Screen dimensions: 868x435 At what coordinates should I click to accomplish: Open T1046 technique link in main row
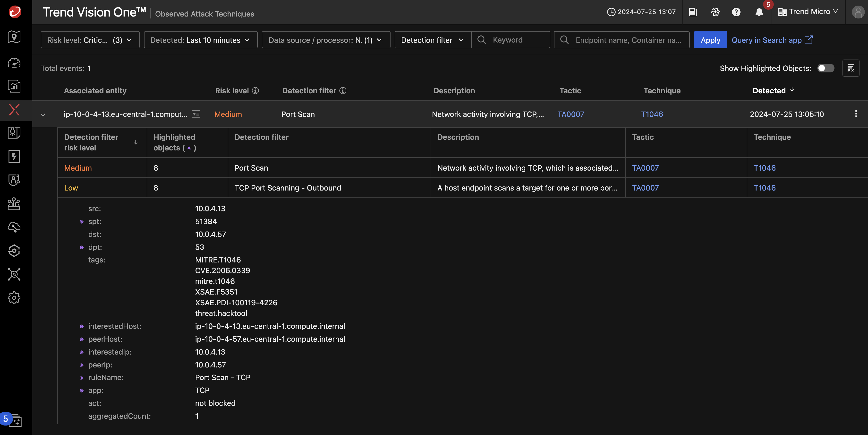pos(652,114)
